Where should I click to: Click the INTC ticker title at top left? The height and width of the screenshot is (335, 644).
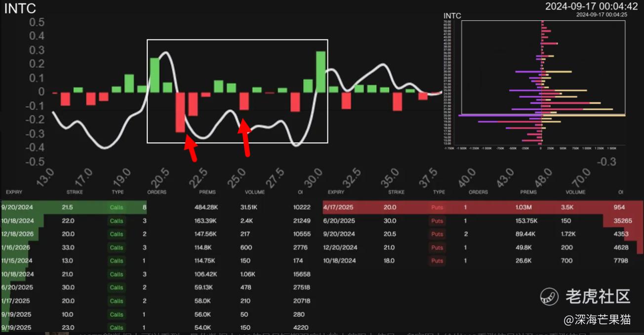[20, 8]
